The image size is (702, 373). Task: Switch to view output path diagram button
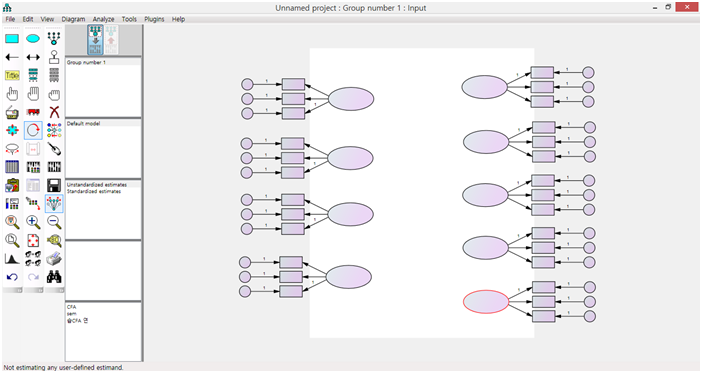(111, 40)
